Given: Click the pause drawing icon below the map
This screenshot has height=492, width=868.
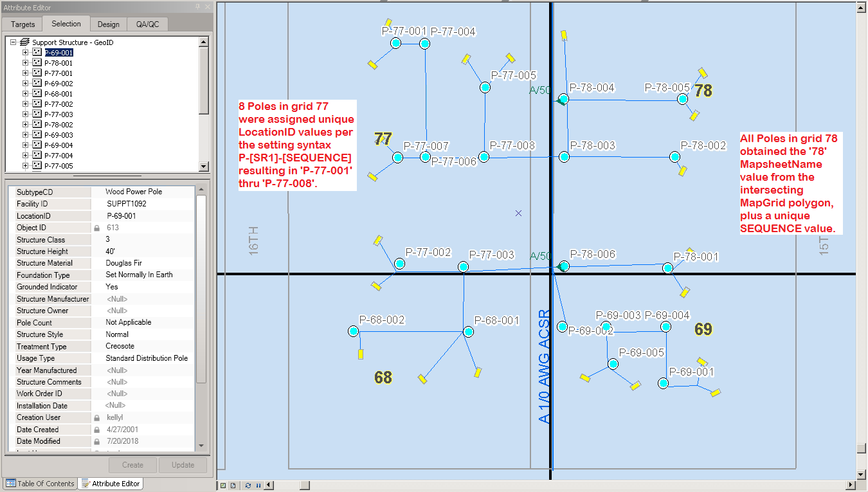Looking at the screenshot, I should (x=258, y=486).
